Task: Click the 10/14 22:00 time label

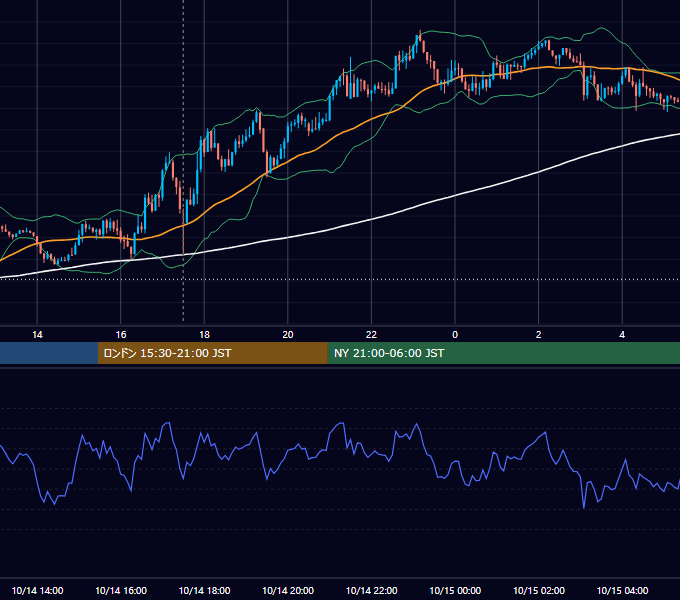Action: pyautogui.click(x=372, y=590)
